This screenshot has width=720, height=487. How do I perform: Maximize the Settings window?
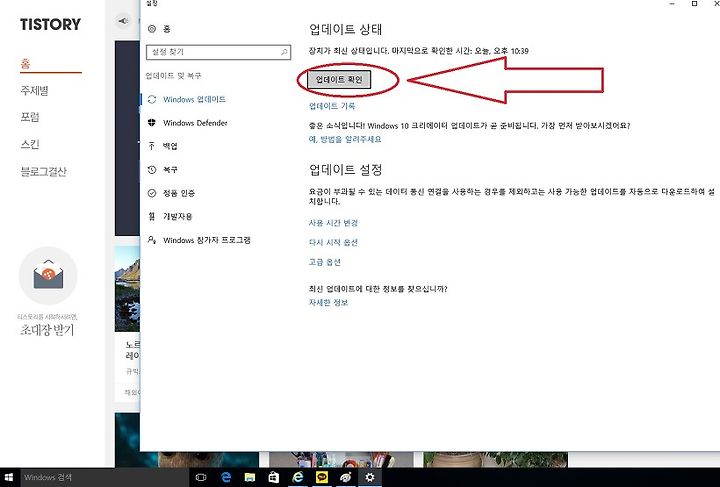coord(694,4)
